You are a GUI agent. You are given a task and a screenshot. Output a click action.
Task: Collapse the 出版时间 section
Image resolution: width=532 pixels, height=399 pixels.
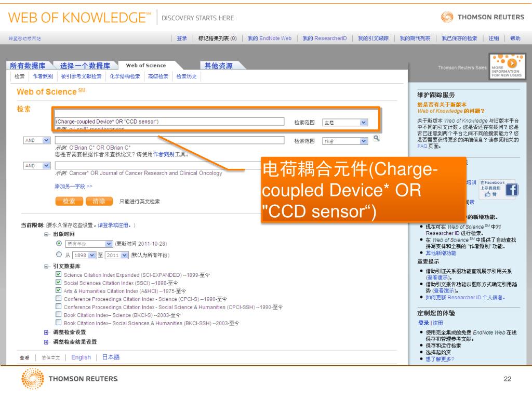[x=46, y=234]
